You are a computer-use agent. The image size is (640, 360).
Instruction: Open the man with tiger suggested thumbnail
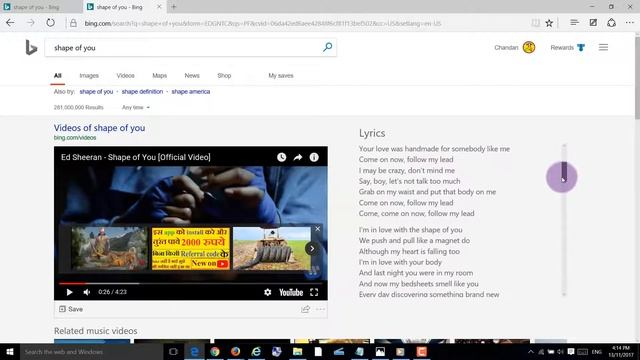click(109, 248)
